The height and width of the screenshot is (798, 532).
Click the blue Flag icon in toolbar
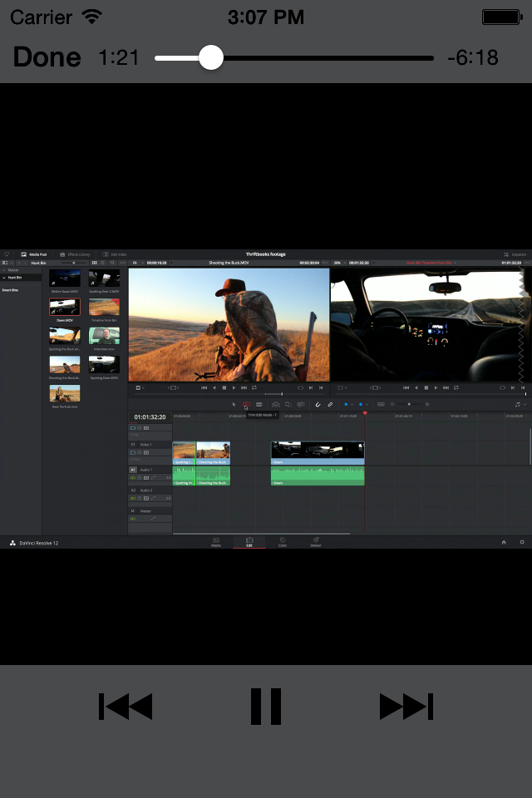point(346,404)
